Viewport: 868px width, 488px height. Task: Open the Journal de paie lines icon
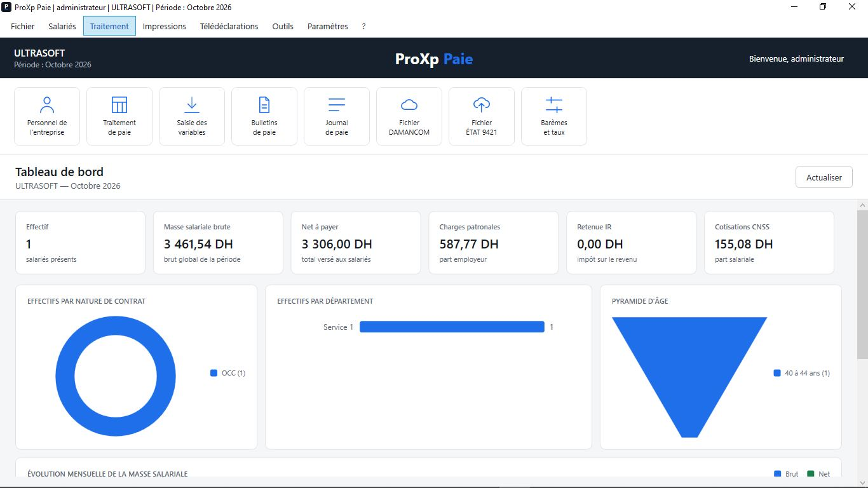click(x=337, y=105)
